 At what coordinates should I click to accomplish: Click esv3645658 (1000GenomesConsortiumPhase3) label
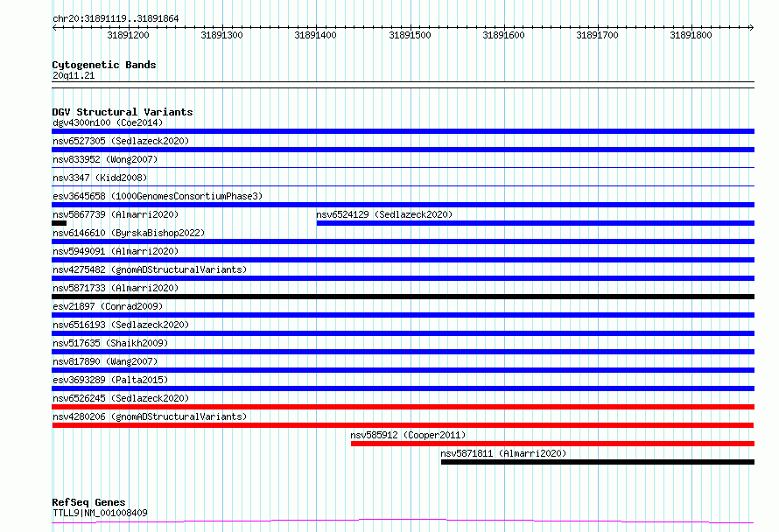tap(158, 196)
